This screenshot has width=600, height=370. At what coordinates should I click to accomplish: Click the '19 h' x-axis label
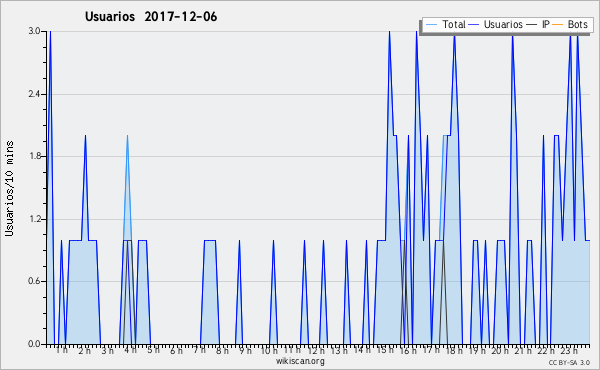coord(477,350)
